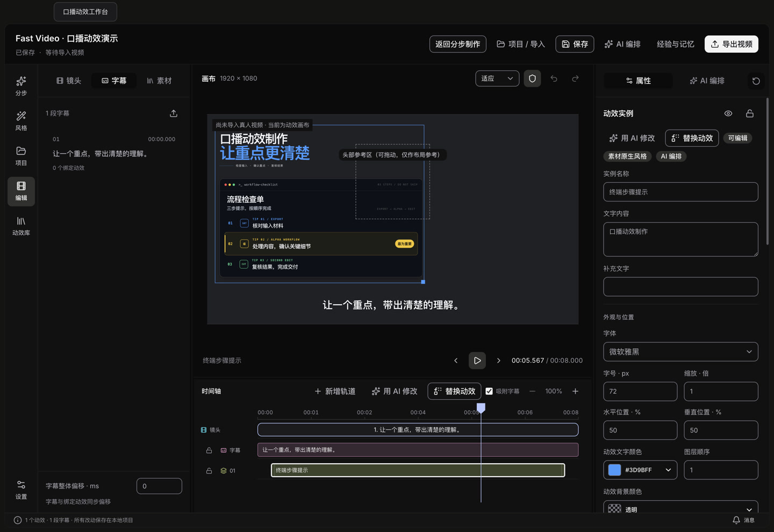This screenshot has height=532, width=774.
Task: Click the blue 动效文字颜色 swatch
Action: tap(614, 470)
